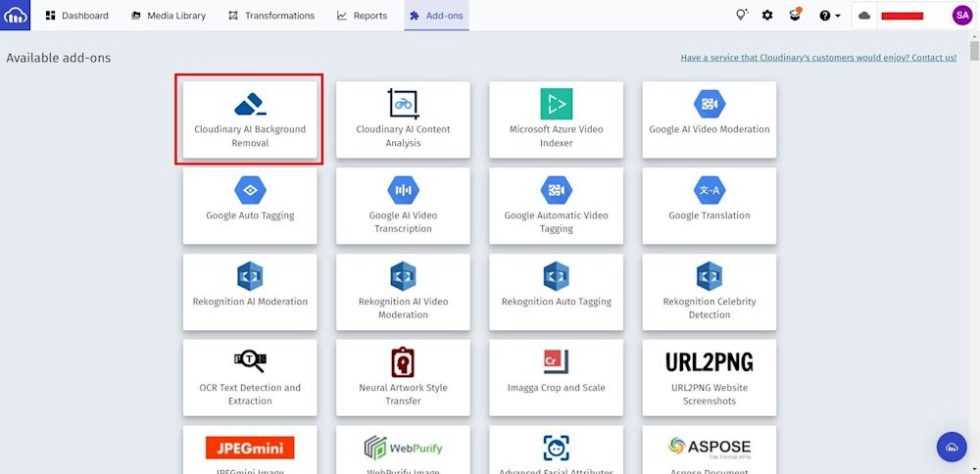This screenshot has width=980, height=474.
Task: Open the lightbulb tips icon
Action: tap(742, 16)
